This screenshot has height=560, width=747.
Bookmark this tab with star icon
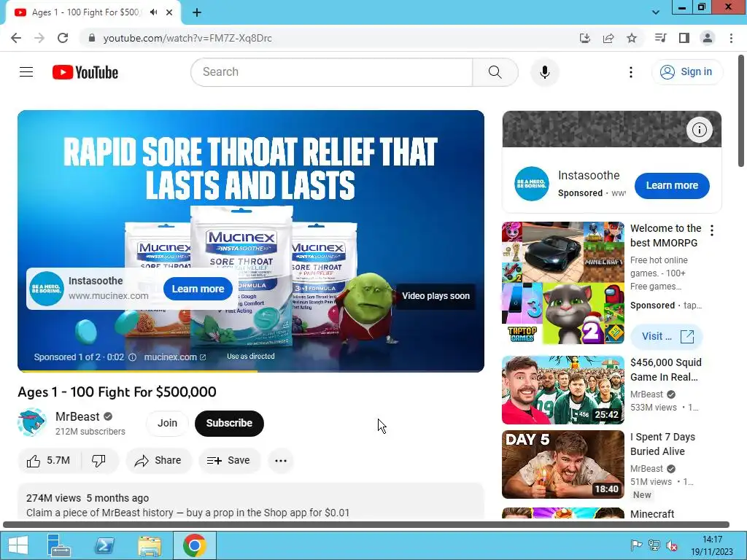pyautogui.click(x=632, y=38)
